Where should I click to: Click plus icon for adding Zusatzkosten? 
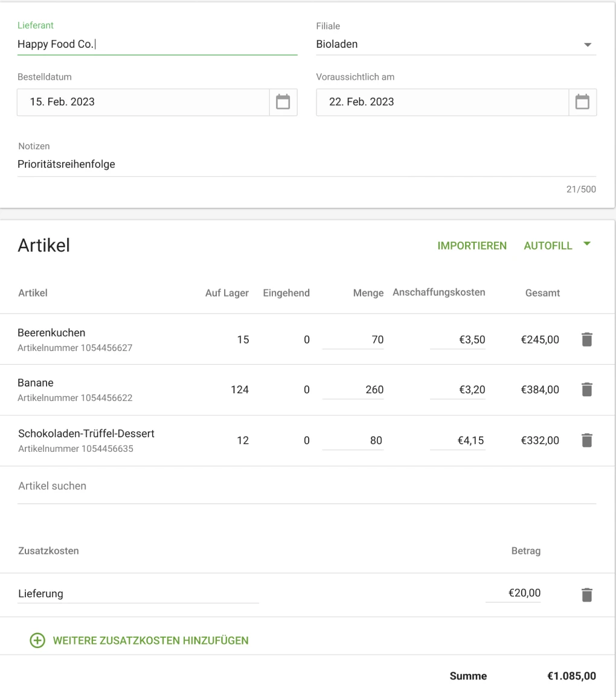coord(37,640)
